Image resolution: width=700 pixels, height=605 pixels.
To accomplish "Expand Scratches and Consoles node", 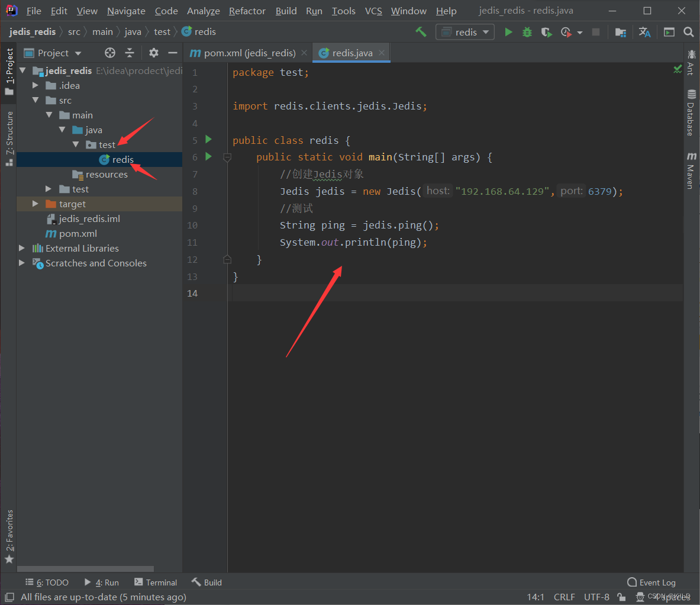I will [x=21, y=263].
